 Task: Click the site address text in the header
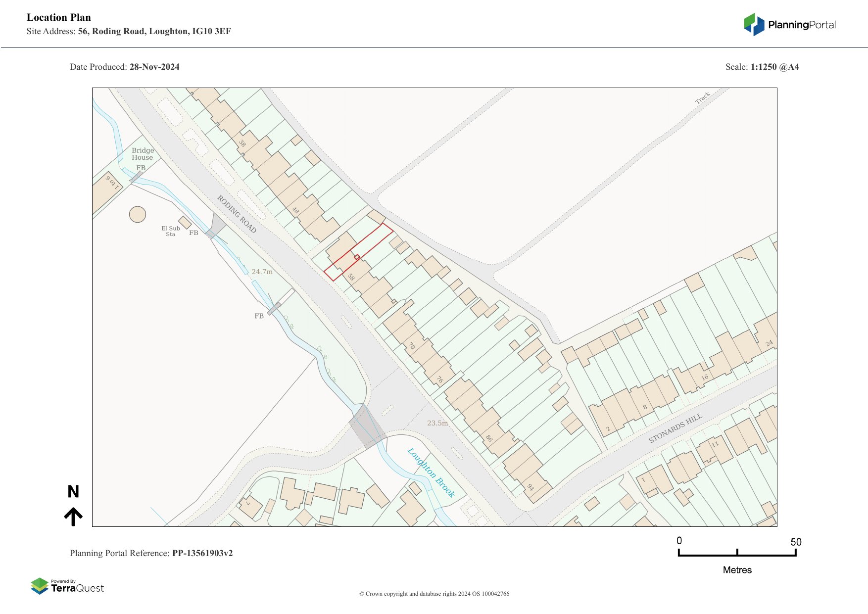coord(129,31)
